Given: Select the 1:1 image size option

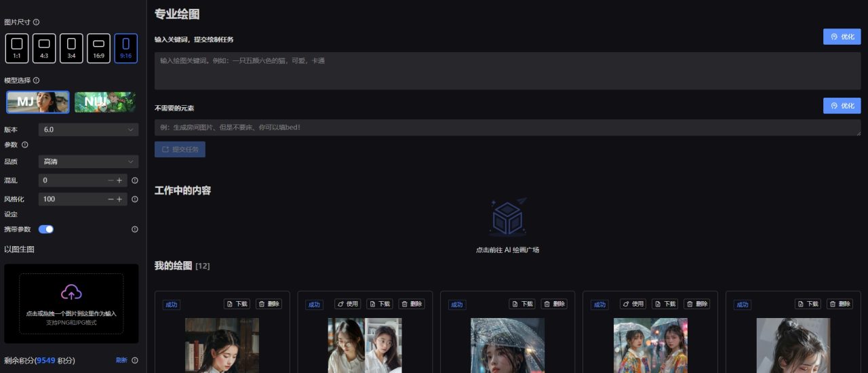Looking at the screenshot, I should pyautogui.click(x=17, y=48).
